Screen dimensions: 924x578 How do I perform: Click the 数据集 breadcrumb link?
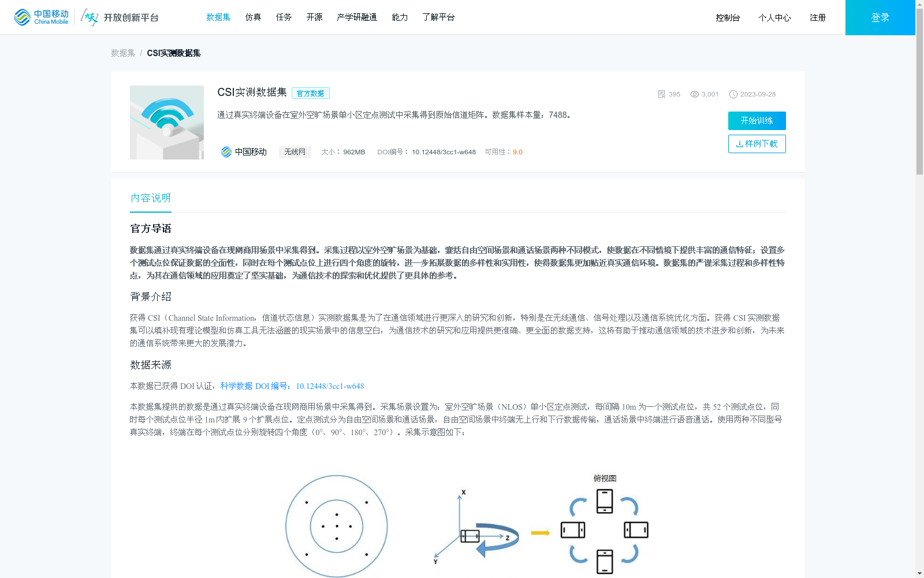coord(122,53)
